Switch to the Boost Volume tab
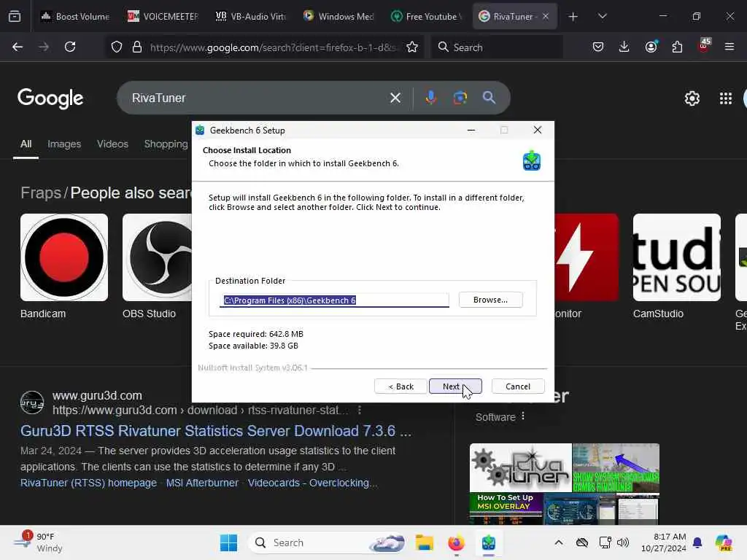747x560 pixels. (75, 16)
